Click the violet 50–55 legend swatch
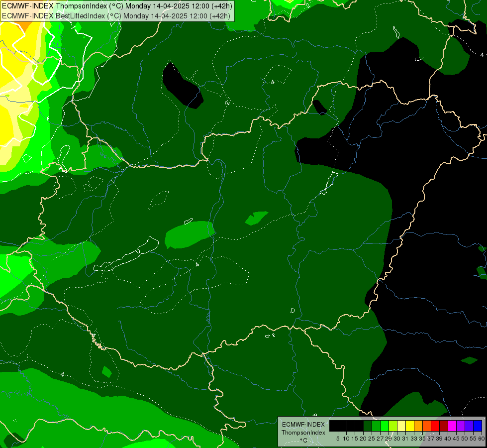487x448 pixels. [x=469, y=426]
